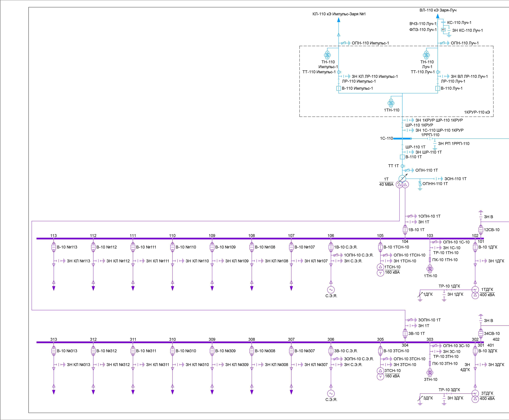This screenshot has width=509, height=420.
Task: Click the В-110 Импульс-1 circuit breaker symbol
Action: pos(339,88)
